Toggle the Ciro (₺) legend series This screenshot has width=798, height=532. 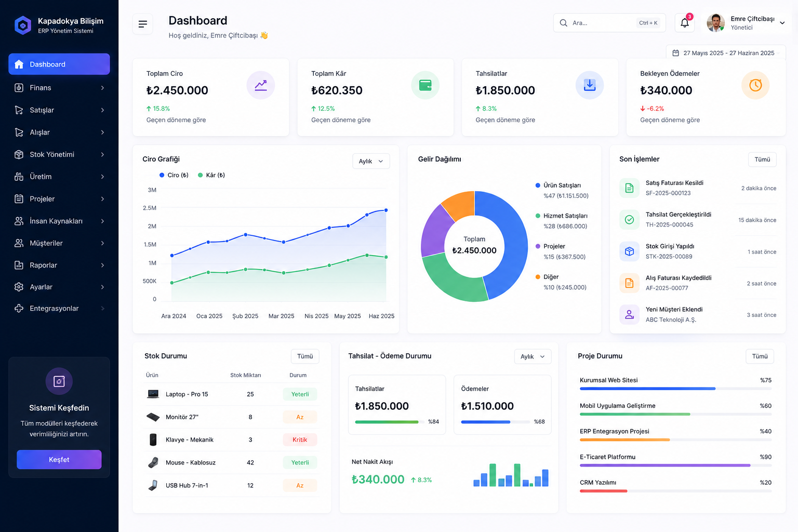click(174, 175)
